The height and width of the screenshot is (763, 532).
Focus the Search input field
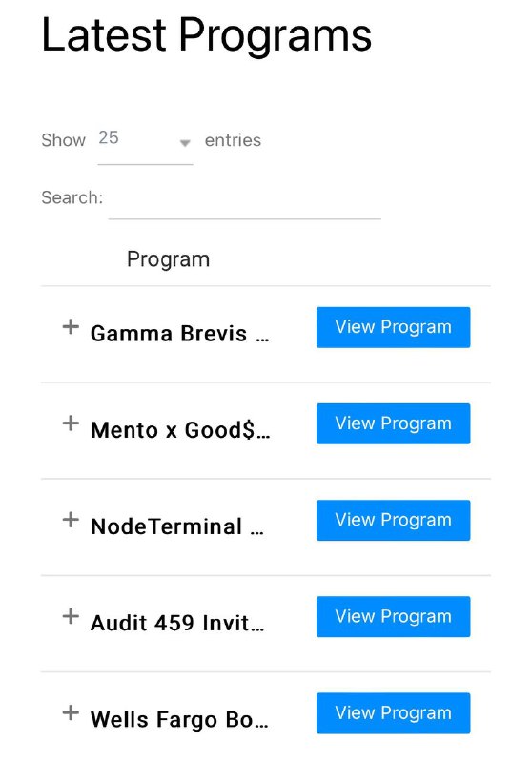pos(245,199)
